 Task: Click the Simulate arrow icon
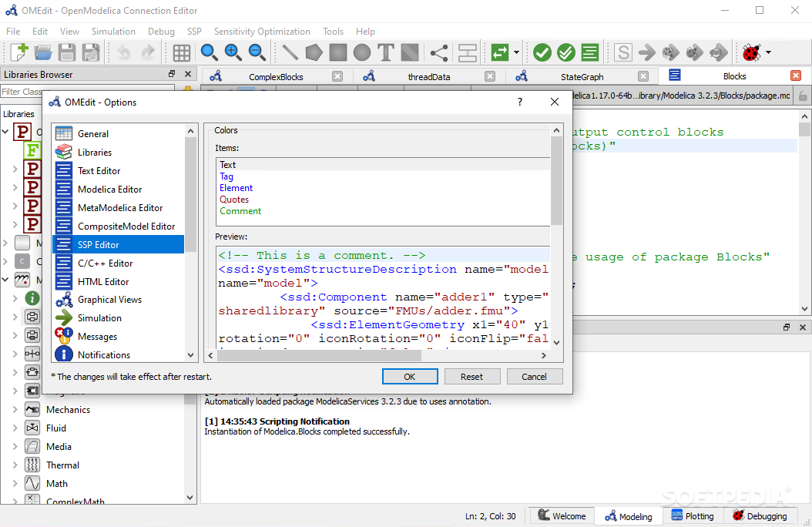[x=647, y=52]
